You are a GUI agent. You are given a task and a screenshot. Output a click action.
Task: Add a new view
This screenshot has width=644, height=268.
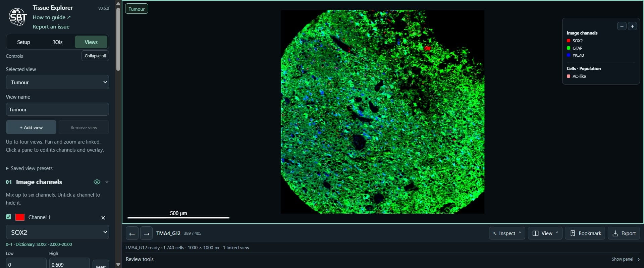(31, 127)
